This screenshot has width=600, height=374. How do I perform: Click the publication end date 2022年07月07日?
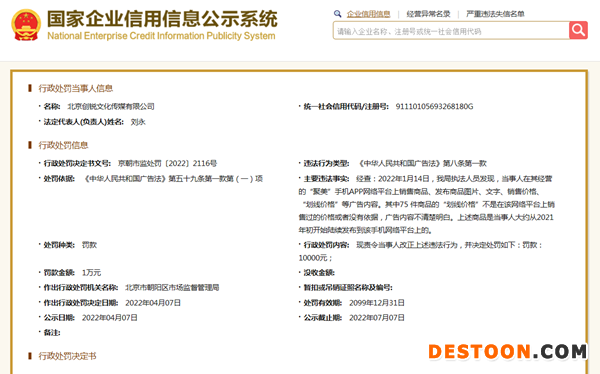377,318
